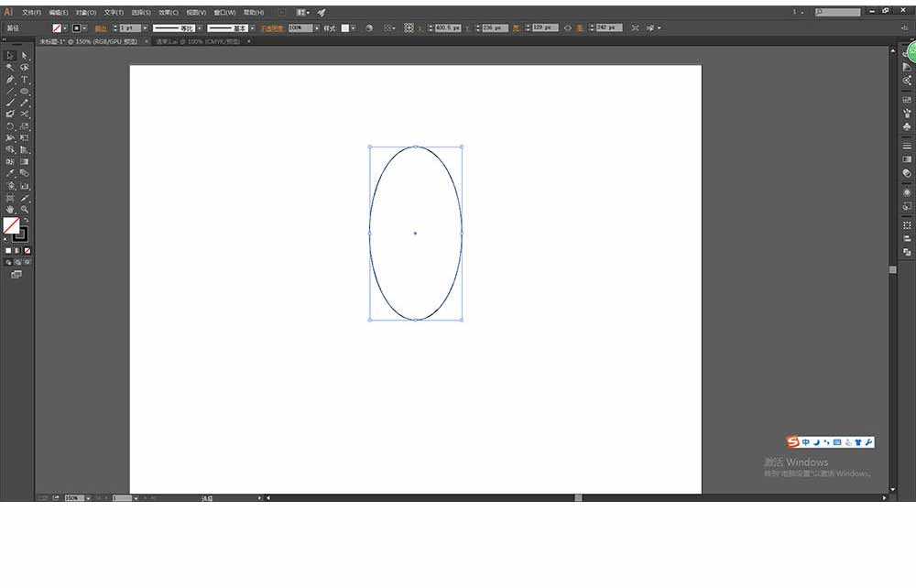Select the Artboard tool
Screen dimensions: 916x588
[x=10, y=198]
